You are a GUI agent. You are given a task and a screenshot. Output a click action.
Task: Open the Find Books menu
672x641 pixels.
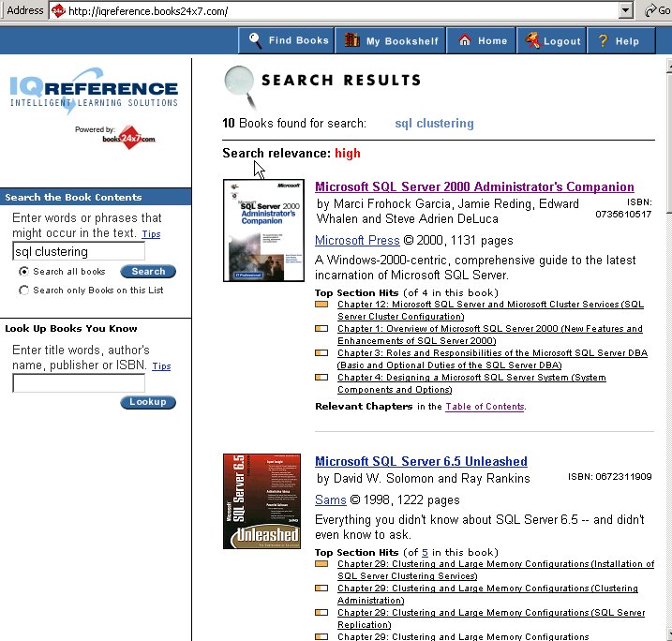[x=286, y=40]
